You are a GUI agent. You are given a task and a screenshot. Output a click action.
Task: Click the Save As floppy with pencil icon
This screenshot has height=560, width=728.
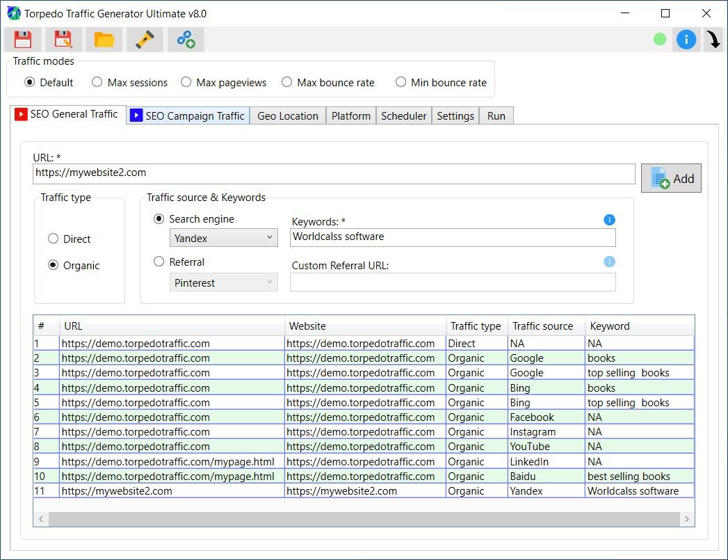(63, 40)
